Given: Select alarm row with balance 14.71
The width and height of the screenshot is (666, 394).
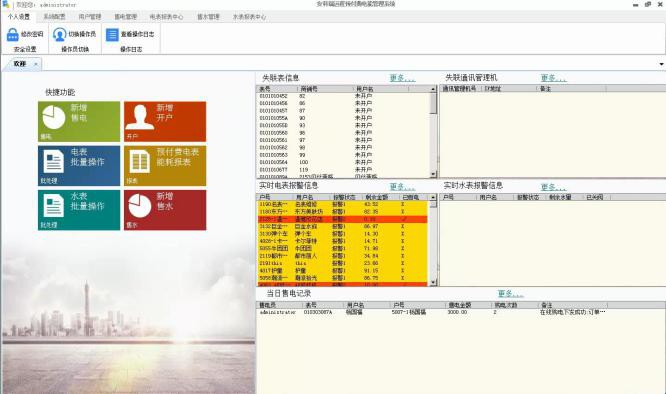Looking at the screenshot, I should [343, 241].
